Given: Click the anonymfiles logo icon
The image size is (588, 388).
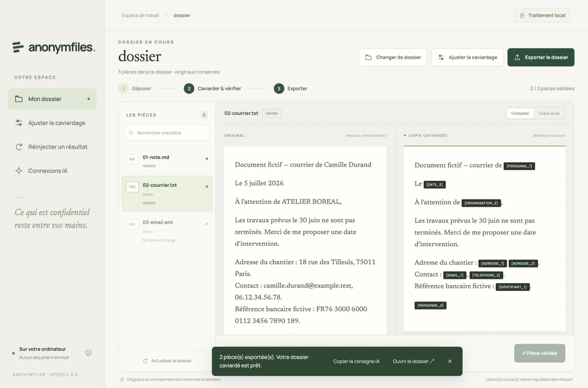Looking at the screenshot, I should (x=18, y=47).
